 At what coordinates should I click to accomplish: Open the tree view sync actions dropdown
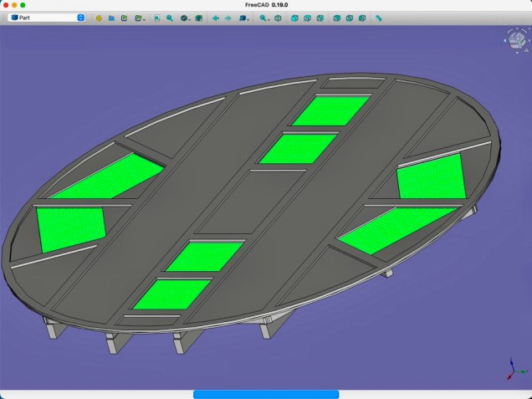tap(264, 18)
